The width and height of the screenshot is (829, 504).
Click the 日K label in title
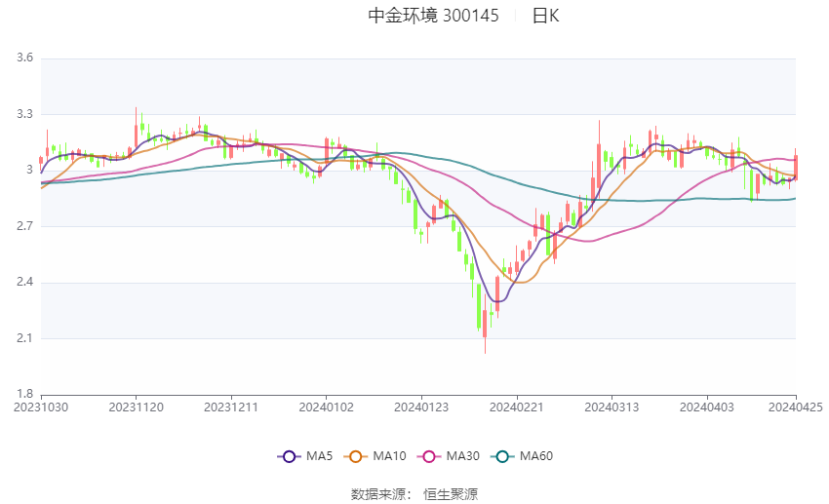(x=545, y=16)
